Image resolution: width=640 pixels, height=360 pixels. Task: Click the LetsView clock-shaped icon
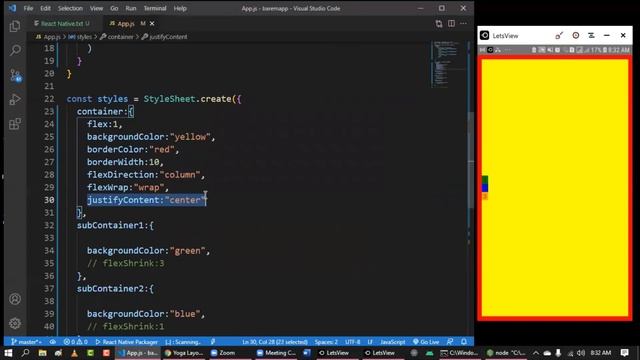[576, 36]
